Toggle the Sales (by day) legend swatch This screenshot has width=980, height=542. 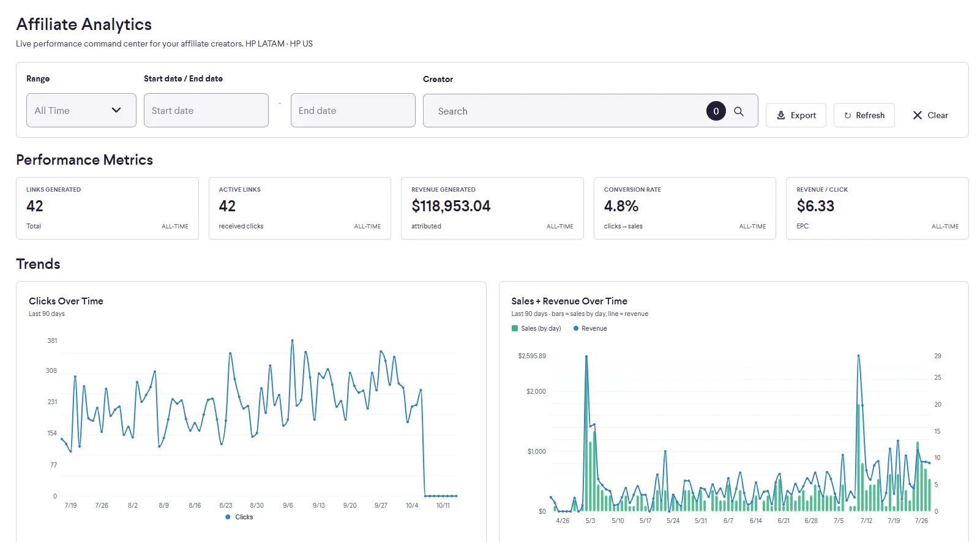(515, 328)
